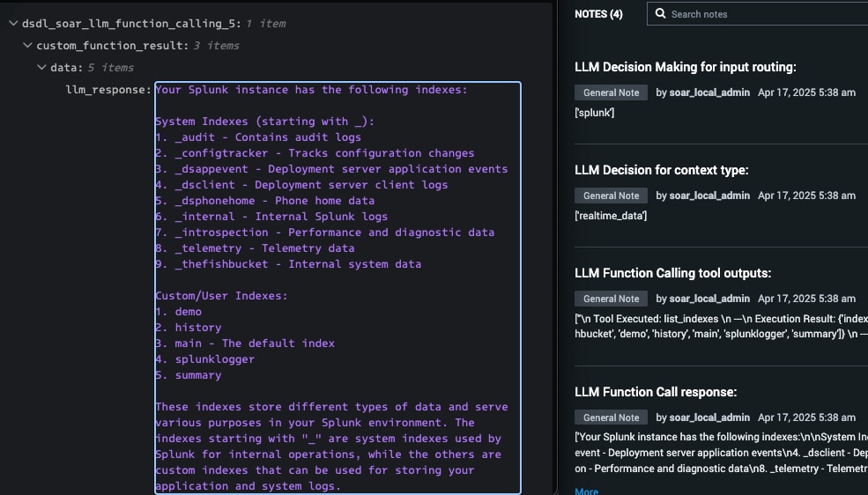Click soar_local_admin author on input routing note

[709, 92]
